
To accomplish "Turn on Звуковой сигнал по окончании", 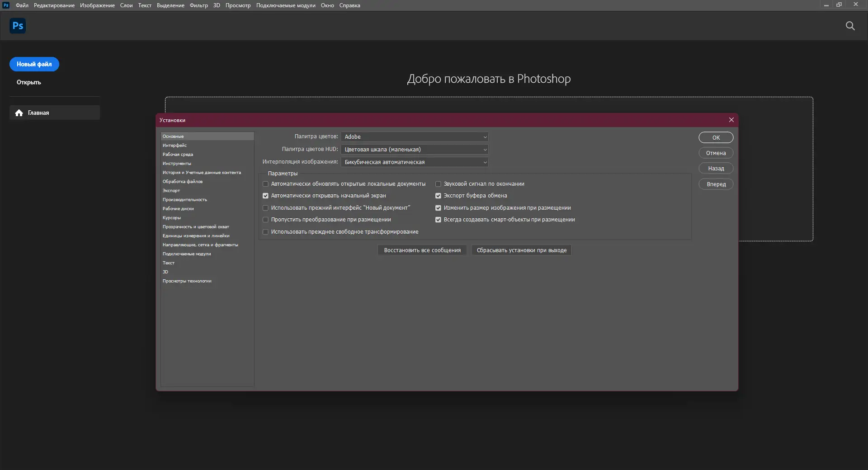I will click(438, 184).
